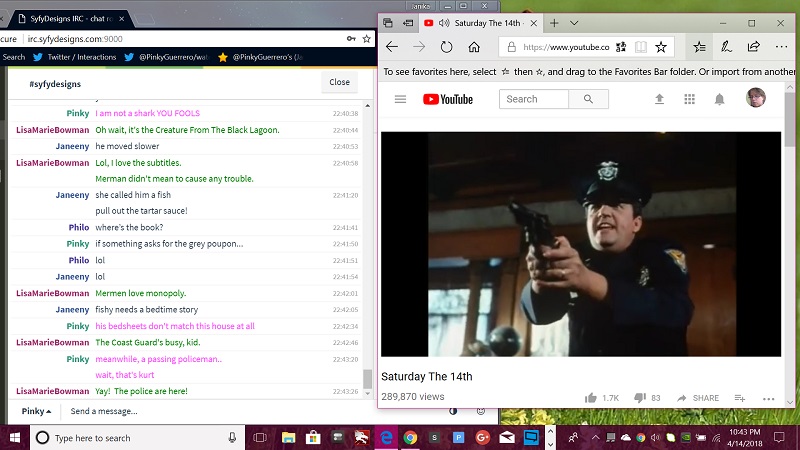Click the Close button in #syfydesigns chat

click(x=339, y=82)
